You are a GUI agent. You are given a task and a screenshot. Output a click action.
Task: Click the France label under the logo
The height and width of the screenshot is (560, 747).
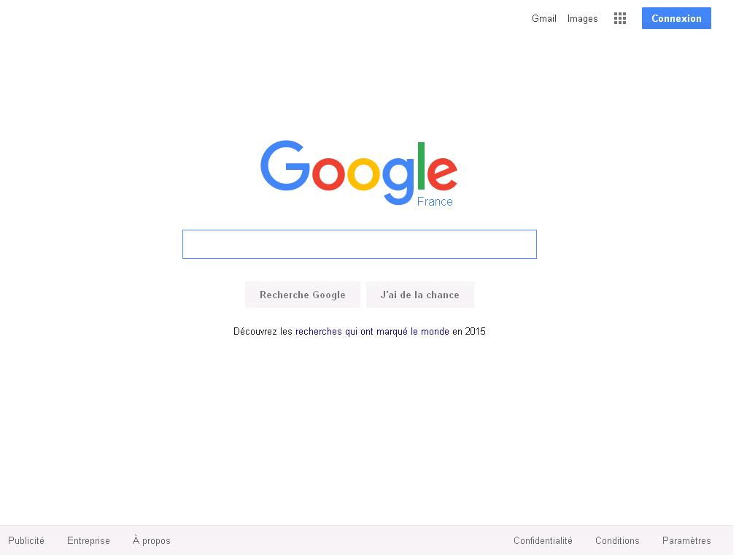click(435, 201)
